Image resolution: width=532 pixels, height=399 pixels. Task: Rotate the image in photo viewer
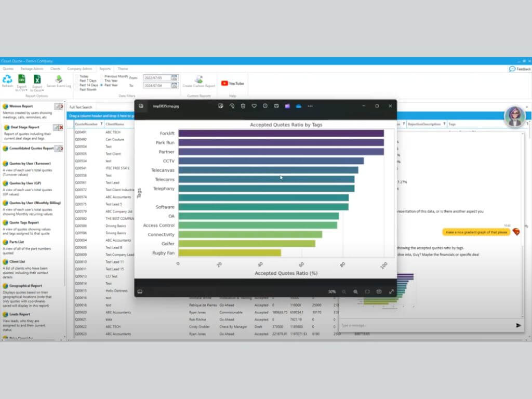tap(232, 106)
